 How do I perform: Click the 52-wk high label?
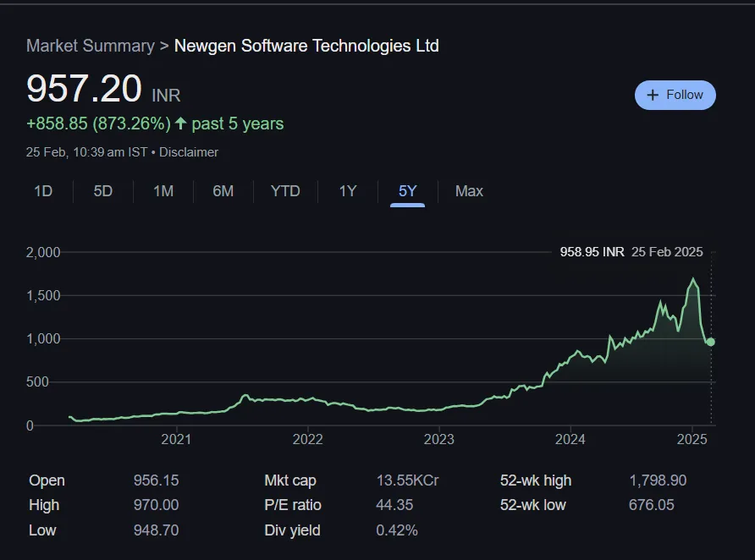click(536, 480)
